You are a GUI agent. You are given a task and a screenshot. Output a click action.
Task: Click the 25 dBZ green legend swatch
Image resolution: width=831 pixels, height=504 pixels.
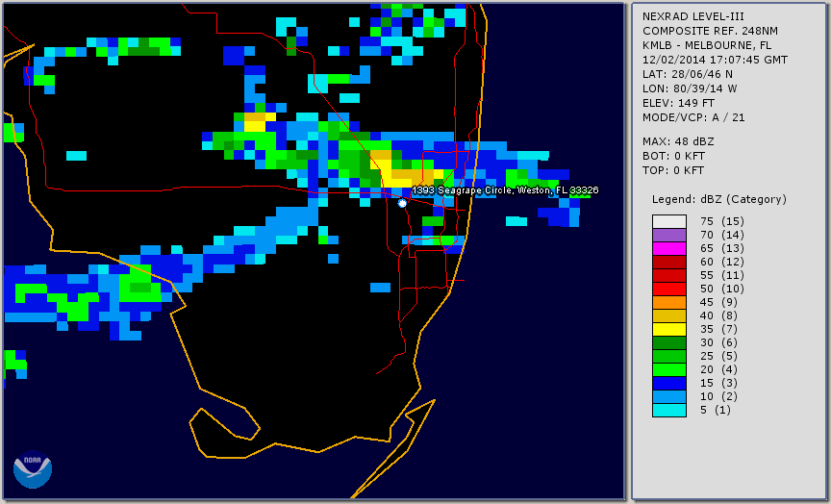coord(668,356)
